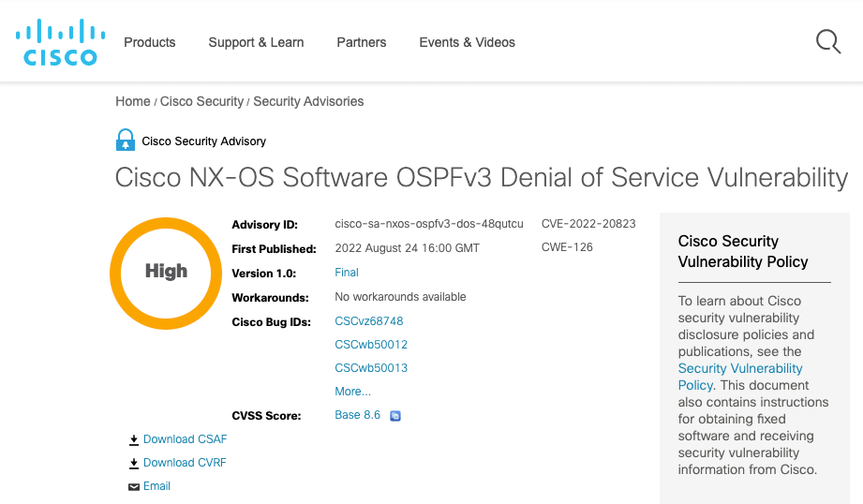
Task: Expand bug ID list with More...
Action: click(x=352, y=392)
